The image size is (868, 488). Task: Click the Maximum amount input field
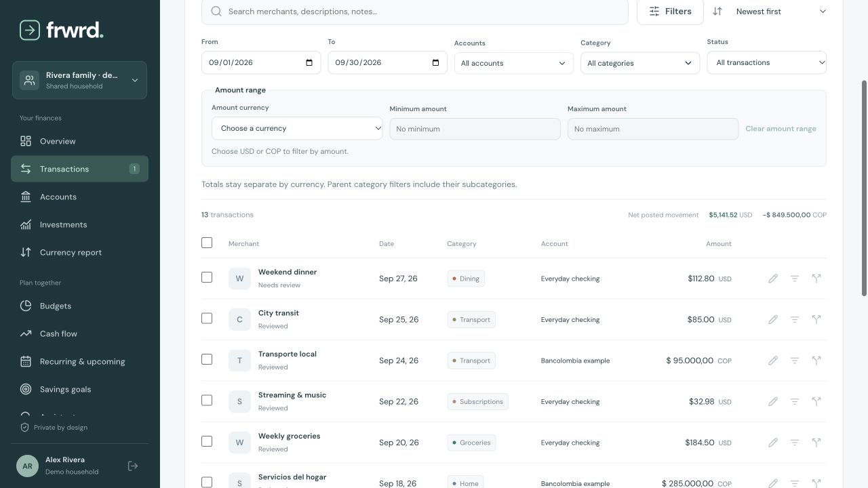tap(653, 129)
